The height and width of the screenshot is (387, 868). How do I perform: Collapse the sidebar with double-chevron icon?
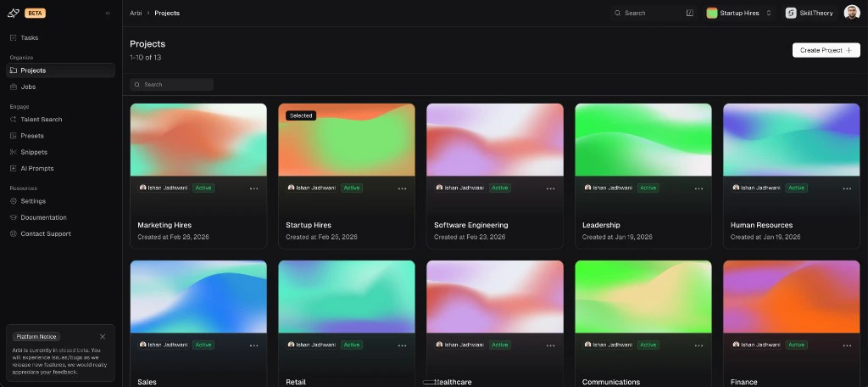[108, 14]
